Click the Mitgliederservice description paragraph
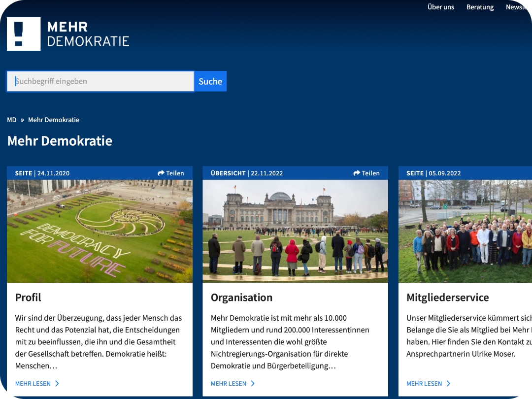This screenshot has width=532, height=399. [469, 336]
